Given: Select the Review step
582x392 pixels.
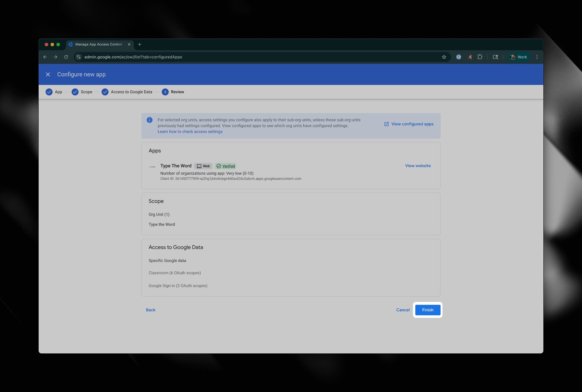Looking at the screenshot, I should [173, 92].
